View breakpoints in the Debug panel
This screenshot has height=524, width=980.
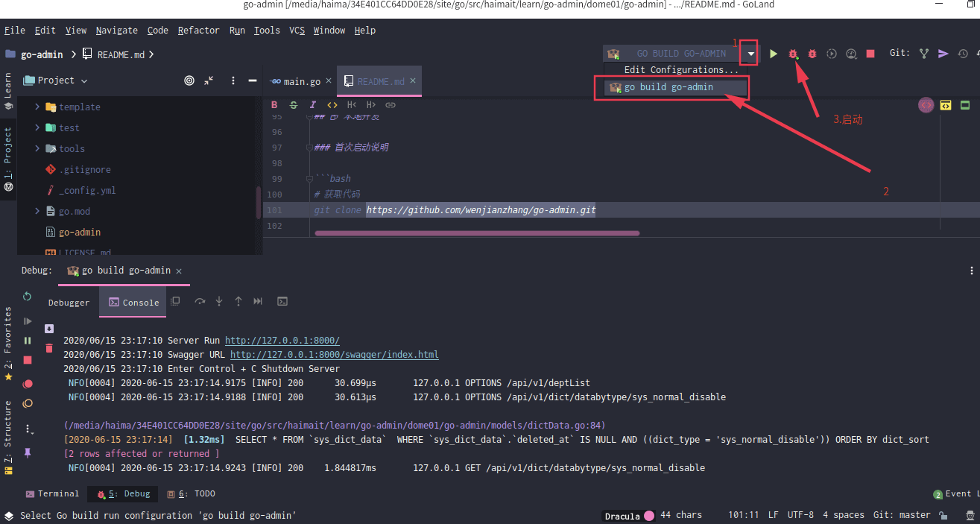coord(28,384)
